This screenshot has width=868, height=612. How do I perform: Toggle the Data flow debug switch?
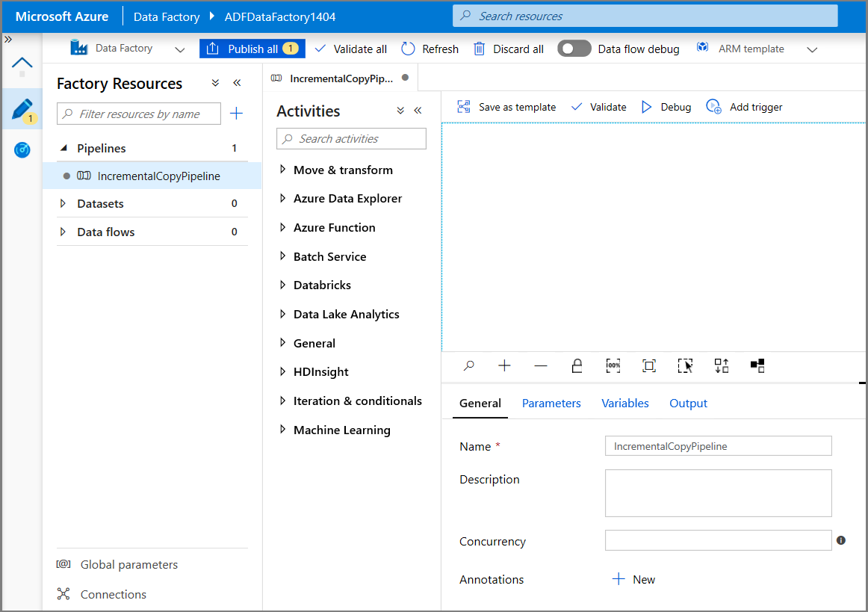tap(574, 49)
